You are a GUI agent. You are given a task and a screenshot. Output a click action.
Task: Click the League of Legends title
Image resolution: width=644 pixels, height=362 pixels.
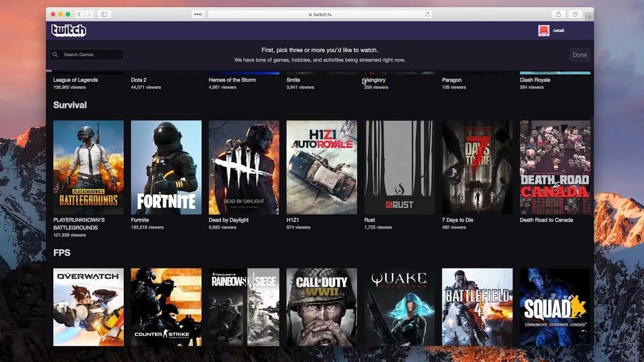[x=75, y=80]
